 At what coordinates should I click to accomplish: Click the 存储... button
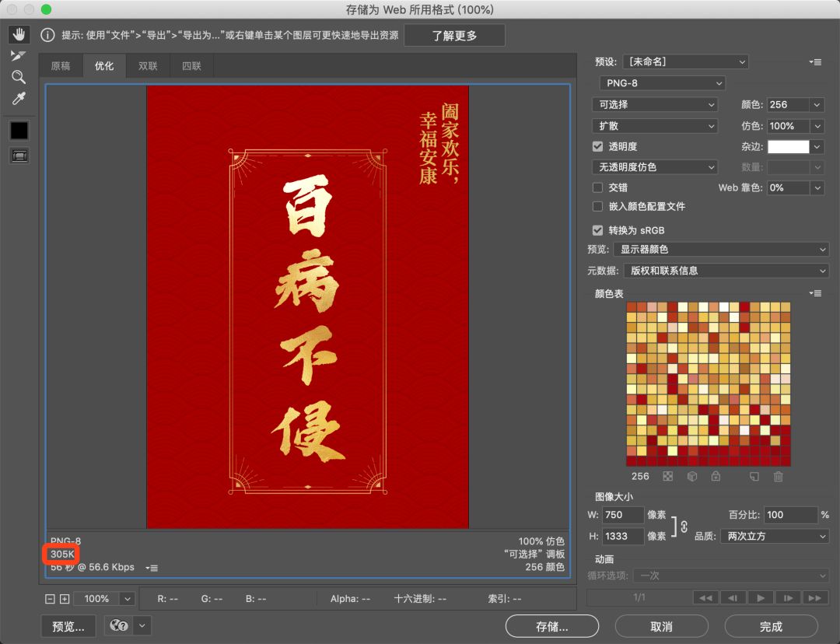[x=551, y=626]
